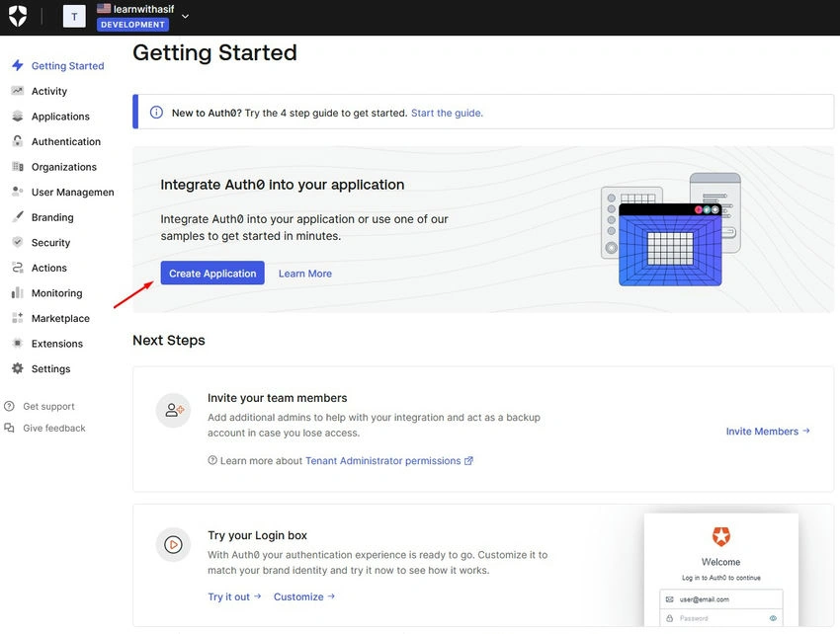Screen dimensions: 840x634
Task: Click the Organizations building icon
Action: coord(18,167)
